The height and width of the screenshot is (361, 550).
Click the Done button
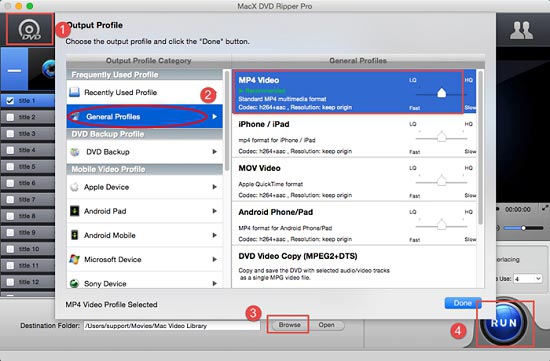pos(463,303)
